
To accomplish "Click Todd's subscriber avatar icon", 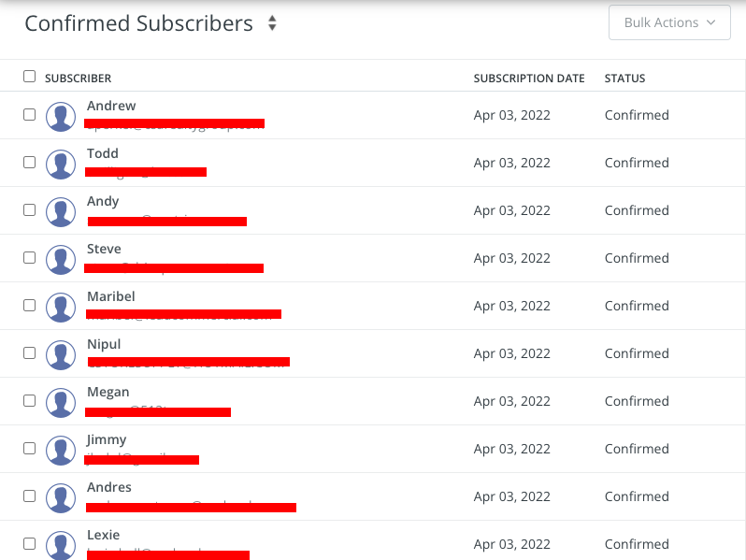I will click(x=61, y=164).
